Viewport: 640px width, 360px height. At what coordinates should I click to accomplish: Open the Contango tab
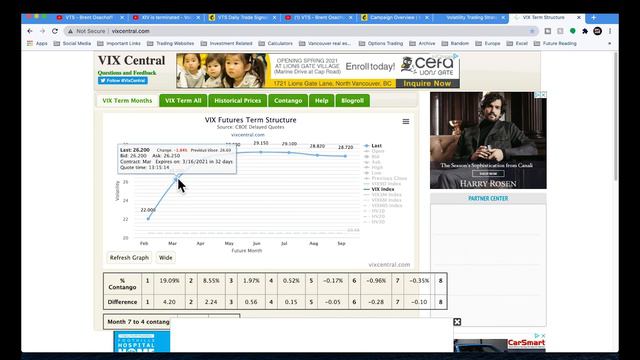[x=288, y=100]
